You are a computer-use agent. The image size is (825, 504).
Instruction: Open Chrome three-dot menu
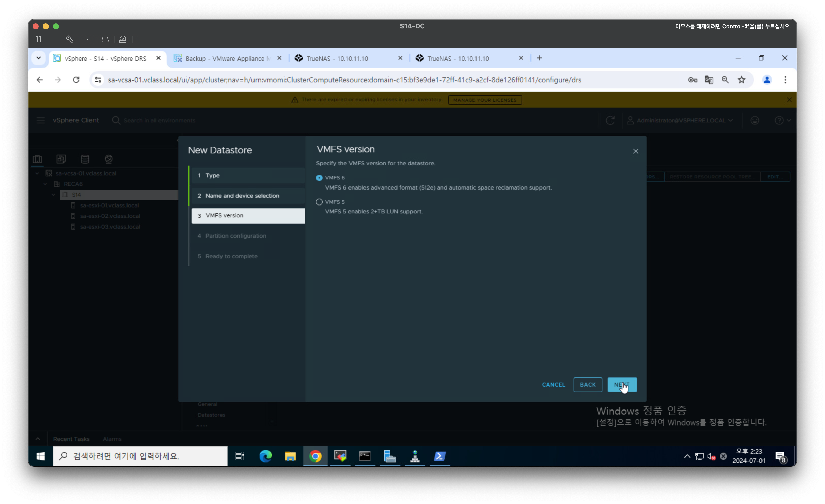[785, 80]
